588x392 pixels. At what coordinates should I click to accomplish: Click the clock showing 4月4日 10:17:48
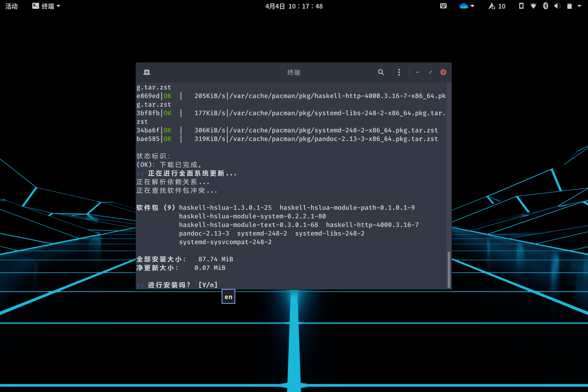(294, 6)
